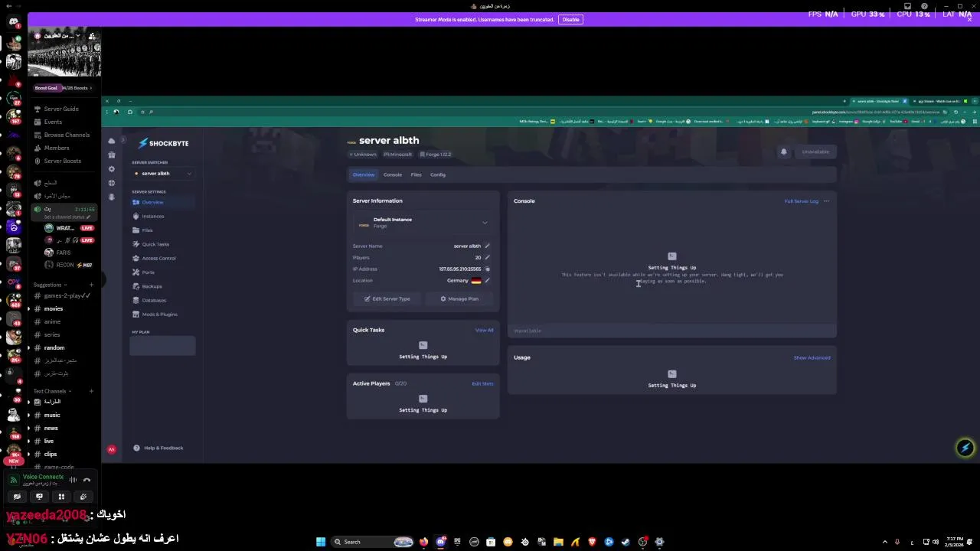This screenshot has width=980, height=551.
Task: Open the activities button in voice panel
Action: click(61, 497)
